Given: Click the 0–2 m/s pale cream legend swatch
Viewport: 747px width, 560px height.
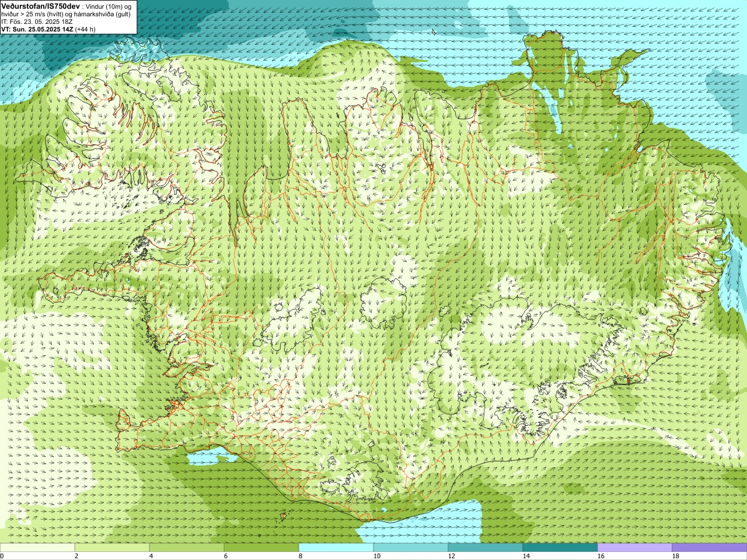Looking at the screenshot, I should (x=37, y=548).
